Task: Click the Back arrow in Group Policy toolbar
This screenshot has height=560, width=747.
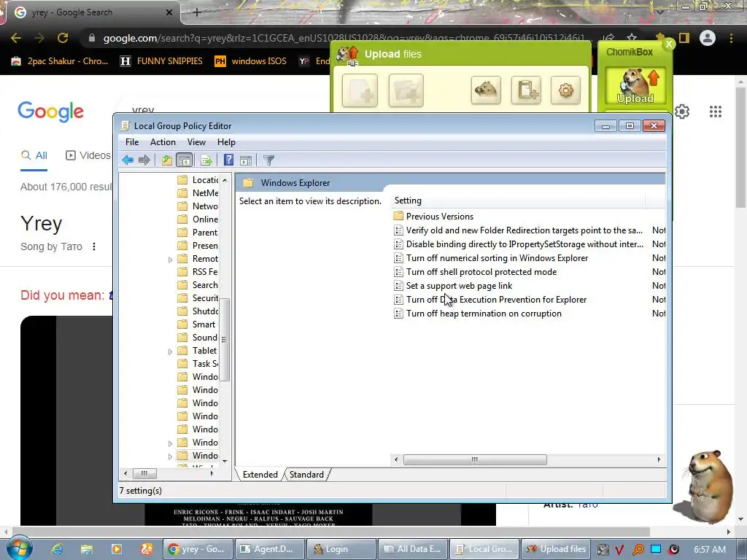Action: [x=127, y=160]
